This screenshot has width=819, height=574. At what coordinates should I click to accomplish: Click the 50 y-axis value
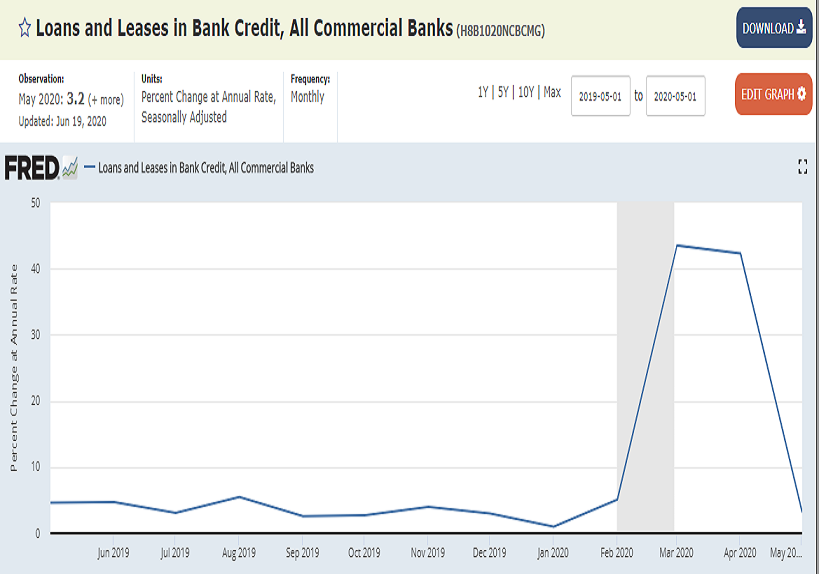[35, 203]
